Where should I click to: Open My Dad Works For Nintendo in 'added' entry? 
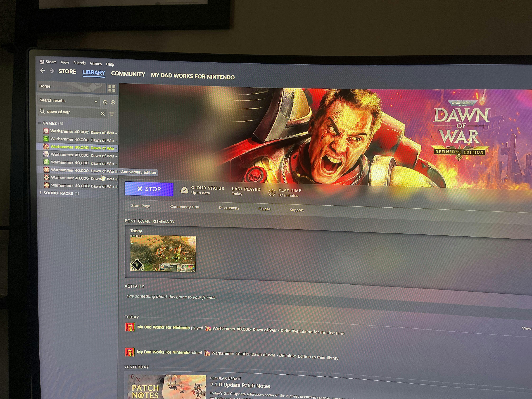(x=163, y=352)
